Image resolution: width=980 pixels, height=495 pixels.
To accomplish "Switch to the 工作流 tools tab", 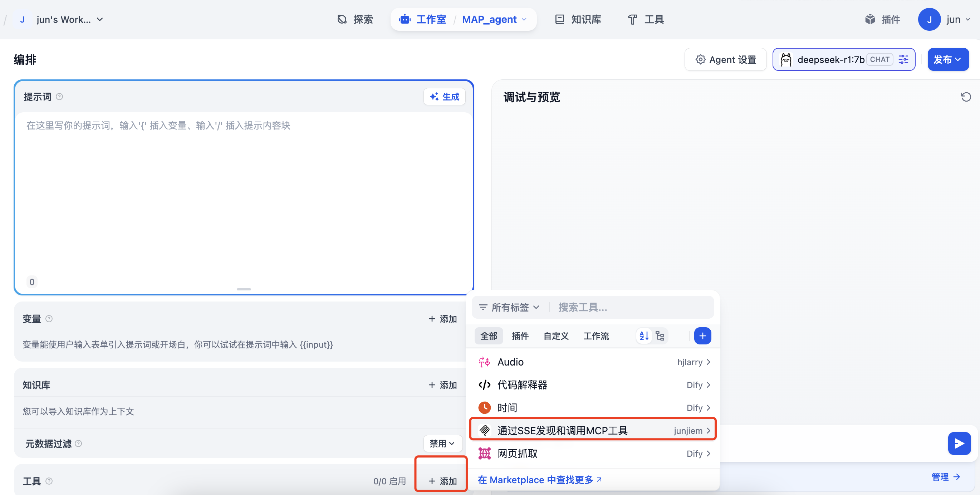I will [x=596, y=336].
